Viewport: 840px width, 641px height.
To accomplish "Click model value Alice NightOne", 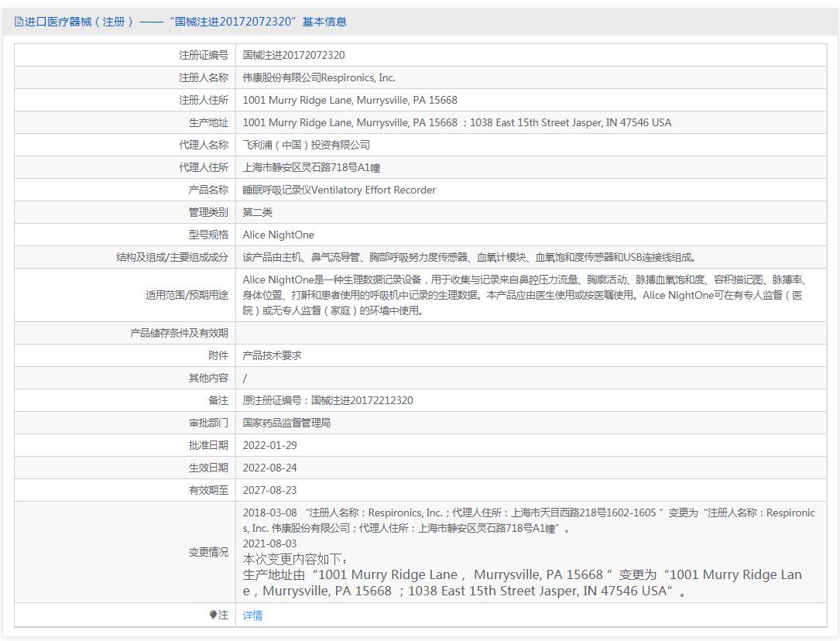I will pos(278,235).
